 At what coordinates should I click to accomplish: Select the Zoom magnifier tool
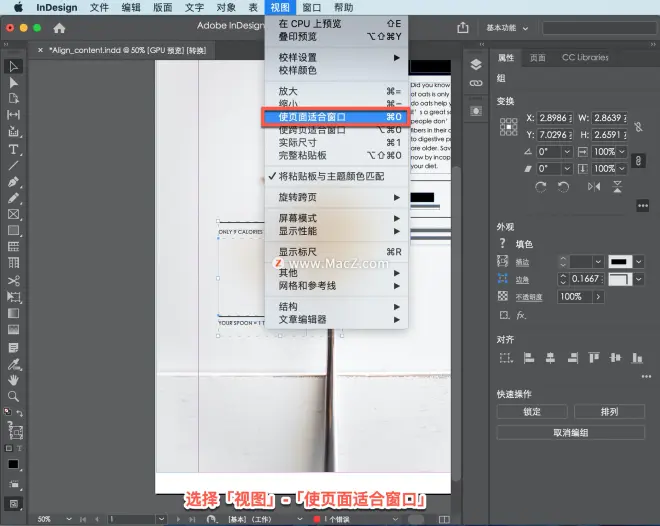[13, 396]
